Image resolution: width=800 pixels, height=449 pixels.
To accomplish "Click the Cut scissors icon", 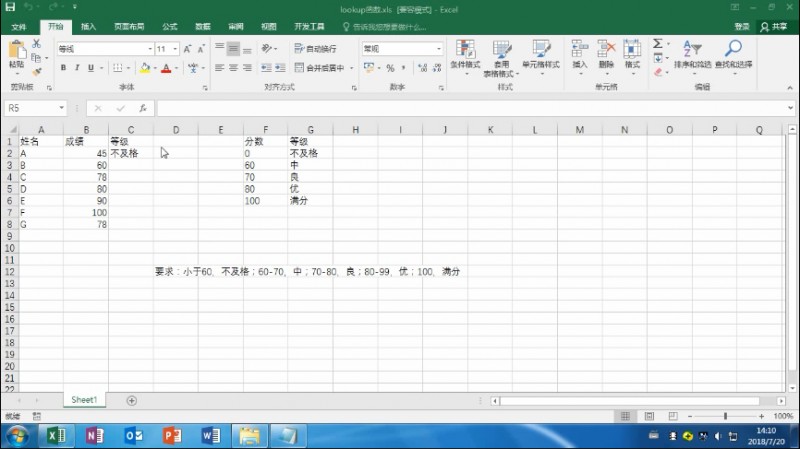I will pos(36,44).
